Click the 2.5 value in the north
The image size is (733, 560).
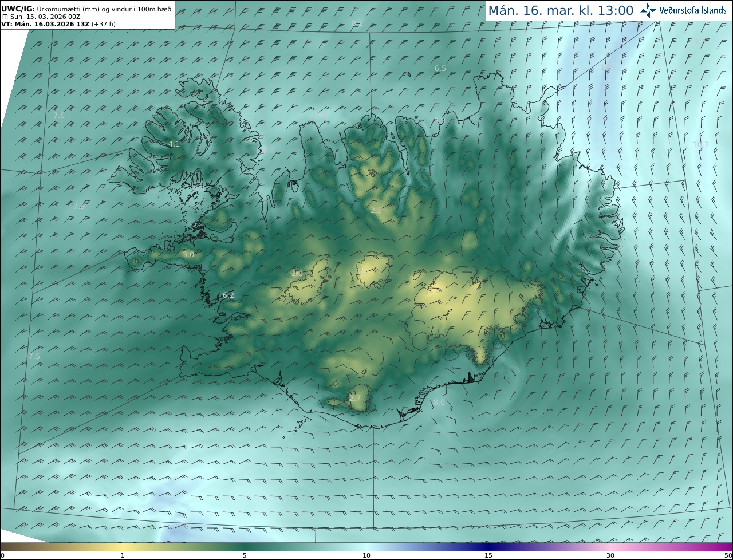(376, 211)
